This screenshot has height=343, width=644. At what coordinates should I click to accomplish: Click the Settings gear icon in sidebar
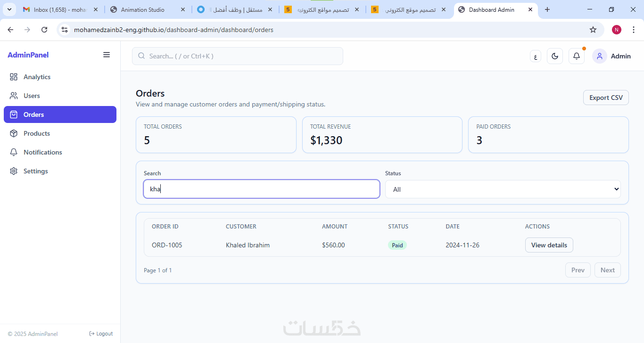pos(14,171)
